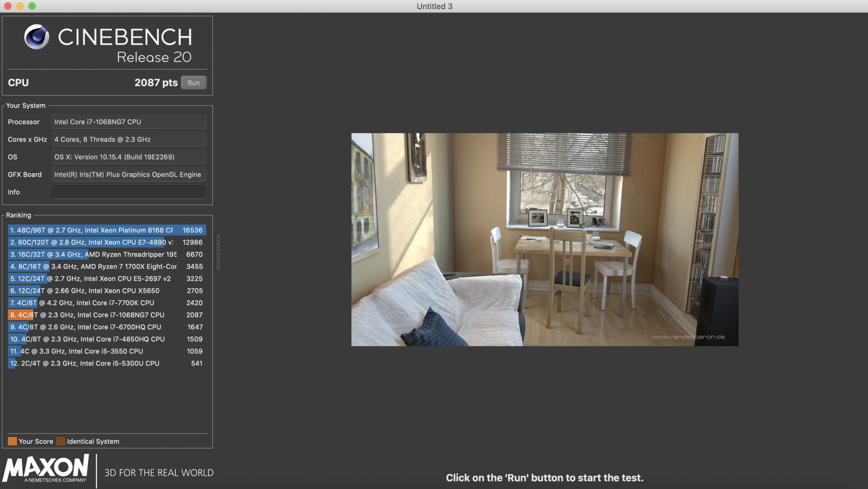
Task: Select the Core i7-7700K ranking entry
Action: [106, 303]
